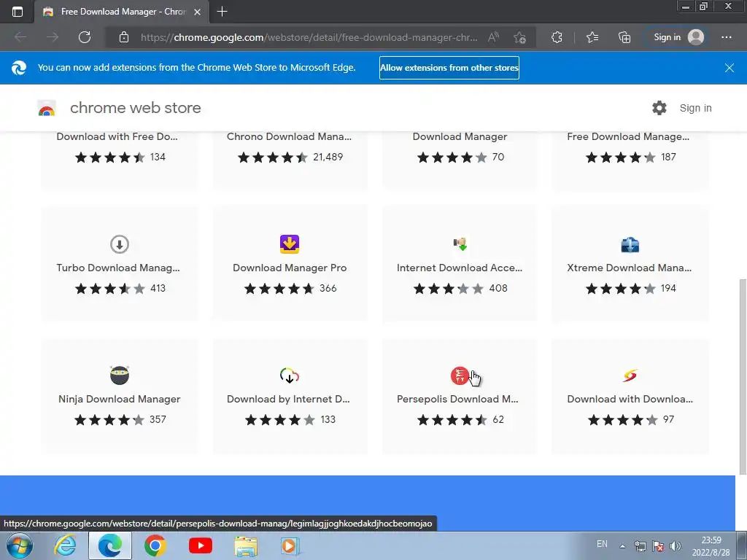Click the profile Sign in button
This screenshot has width=747, height=560.
point(678,37)
